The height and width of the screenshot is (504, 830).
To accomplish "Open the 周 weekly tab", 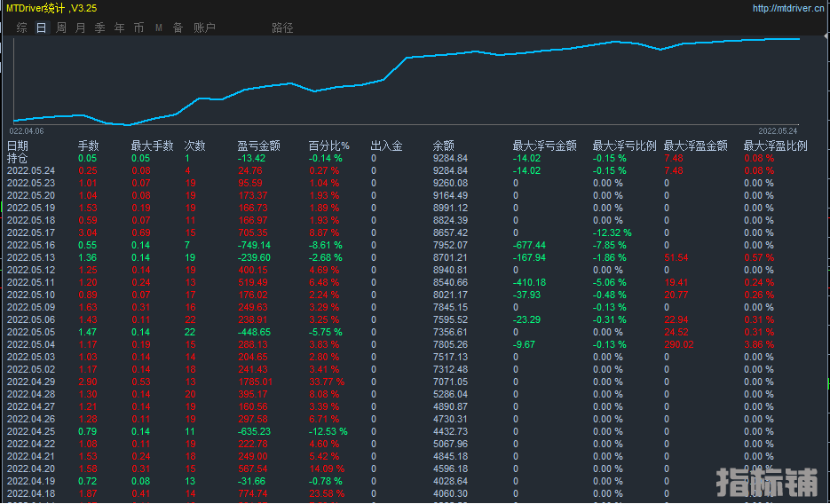I will point(61,28).
